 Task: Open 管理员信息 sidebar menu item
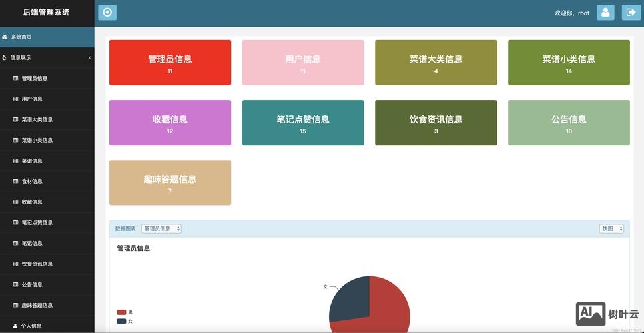[47, 78]
